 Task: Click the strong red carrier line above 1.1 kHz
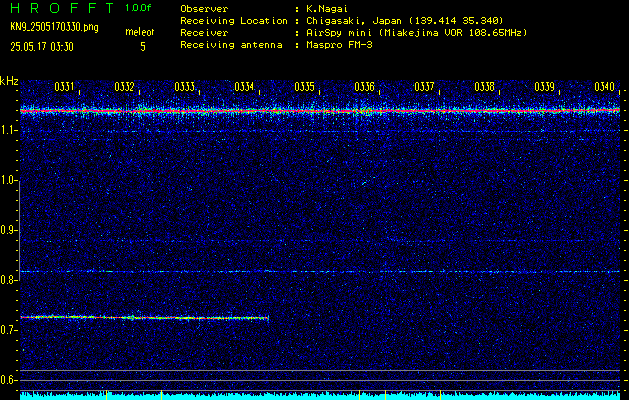320,110
